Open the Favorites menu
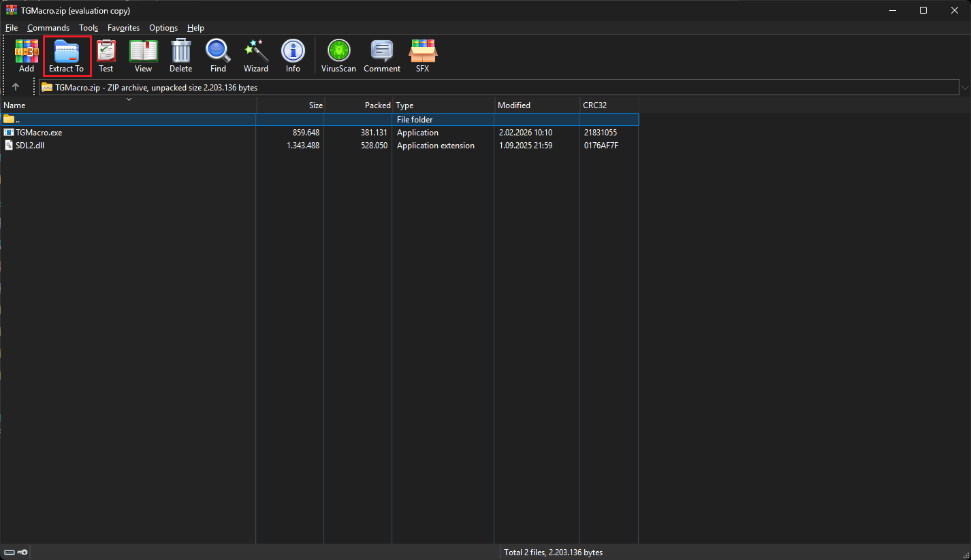The image size is (971, 560). tap(123, 28)
